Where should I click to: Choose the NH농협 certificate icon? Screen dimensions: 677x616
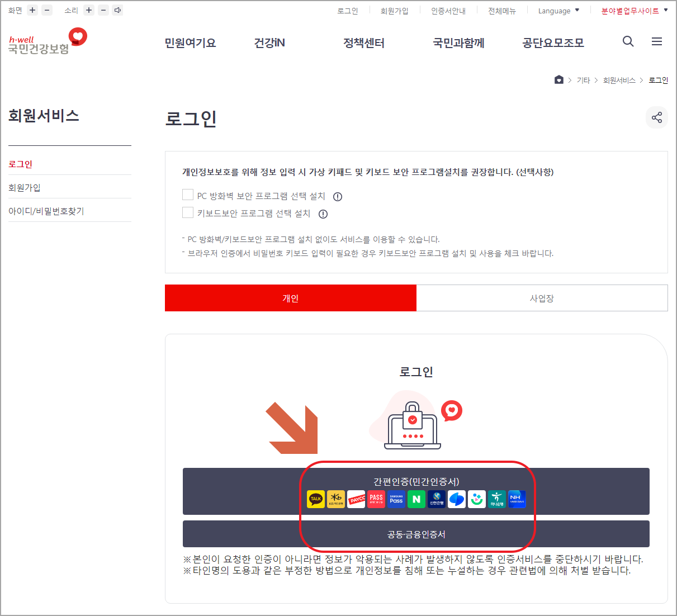pos(517,499)
